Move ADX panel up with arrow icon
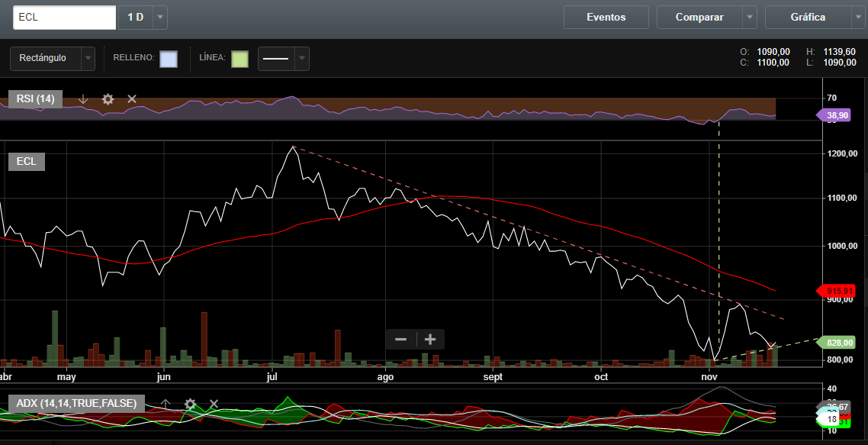868x445 pixels. coord(165,404)
